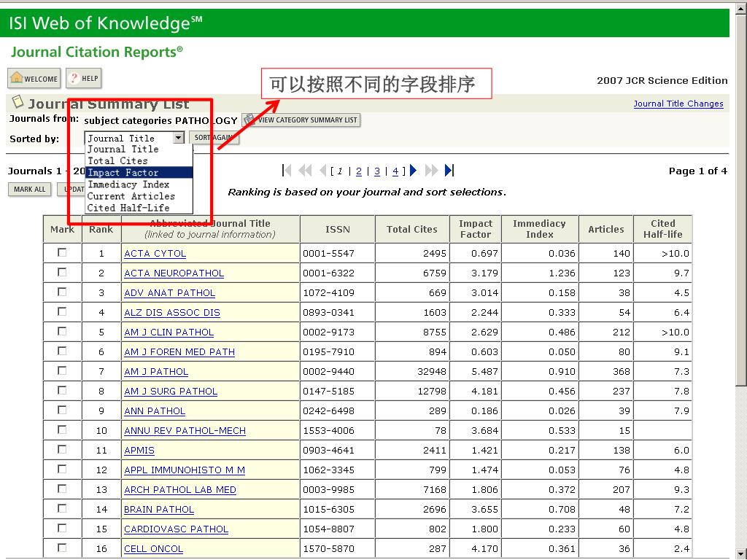Mark the ACTA CYTOL checkbox
The height and width of the screenshot is (560, 747).
pyautogui.click(x=62, y=253)
